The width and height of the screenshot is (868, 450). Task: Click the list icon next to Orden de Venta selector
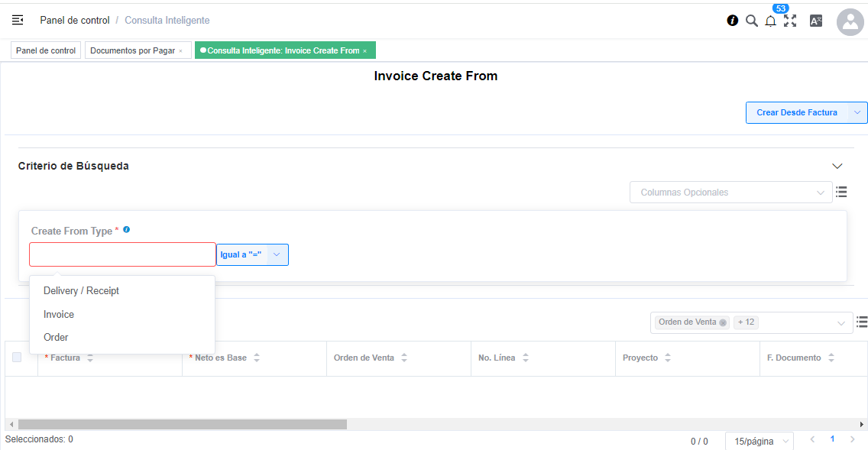(863, 322)
